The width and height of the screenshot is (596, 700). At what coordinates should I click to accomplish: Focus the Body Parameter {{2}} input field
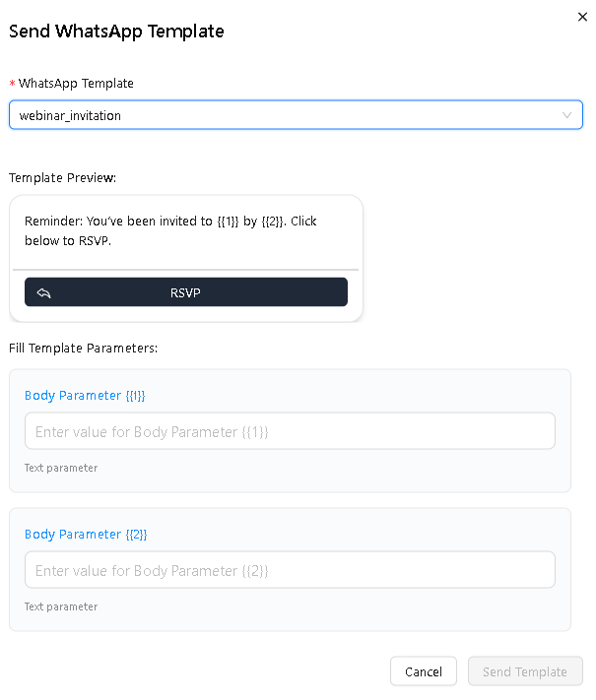pos(290,570)
